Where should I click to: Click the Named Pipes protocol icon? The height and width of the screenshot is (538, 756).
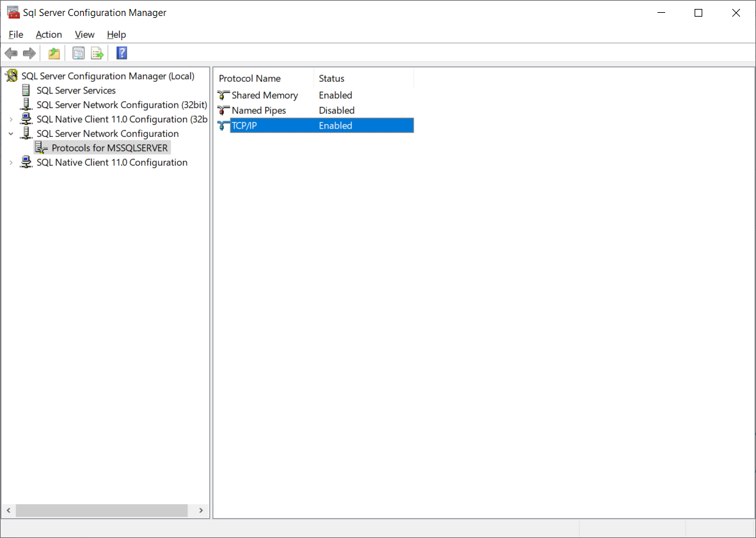click(223, 111)
